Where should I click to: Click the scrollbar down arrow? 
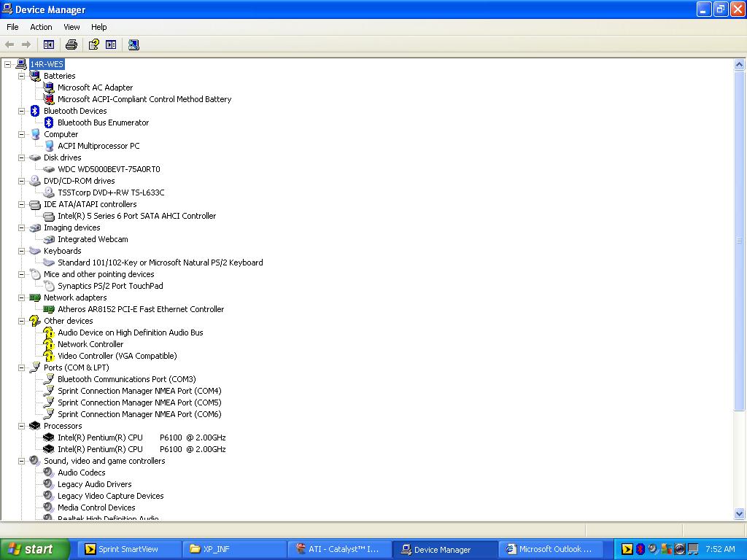[x=740, y=513]
